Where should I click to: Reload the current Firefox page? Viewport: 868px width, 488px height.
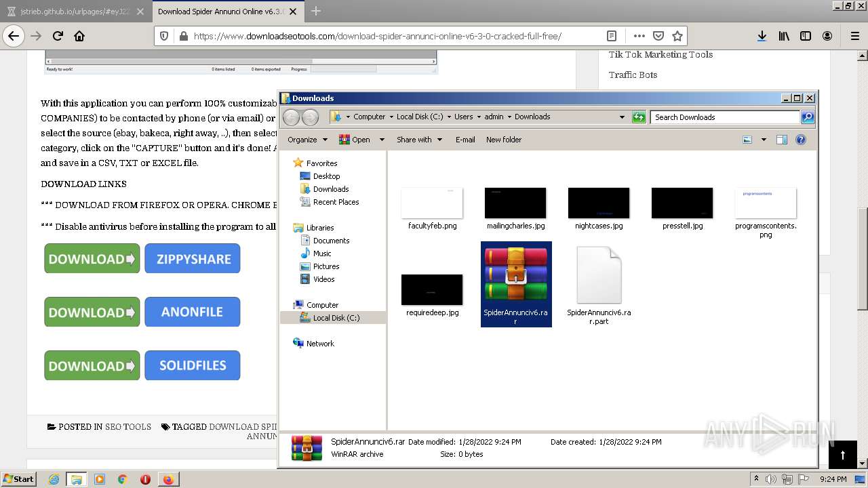58,36
